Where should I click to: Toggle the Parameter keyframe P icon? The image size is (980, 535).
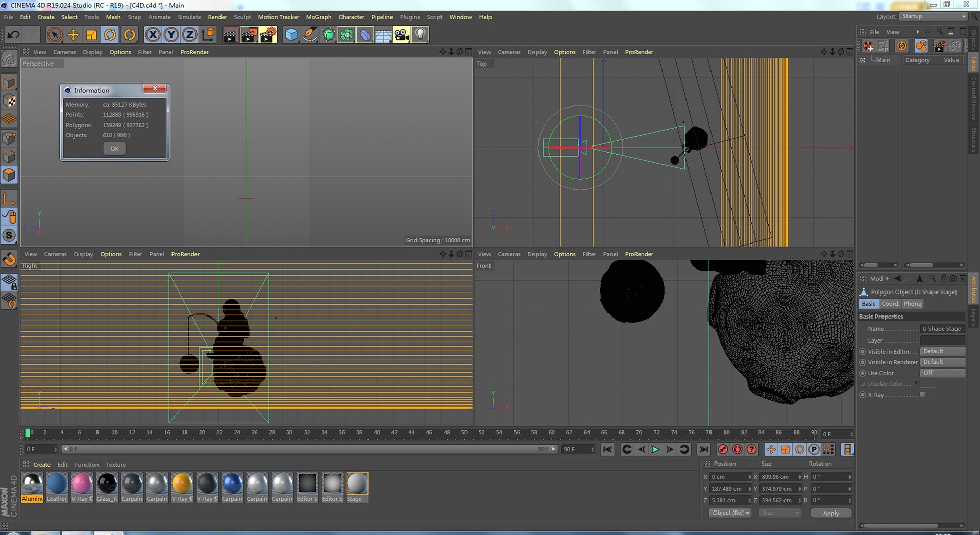click(814, 449)
